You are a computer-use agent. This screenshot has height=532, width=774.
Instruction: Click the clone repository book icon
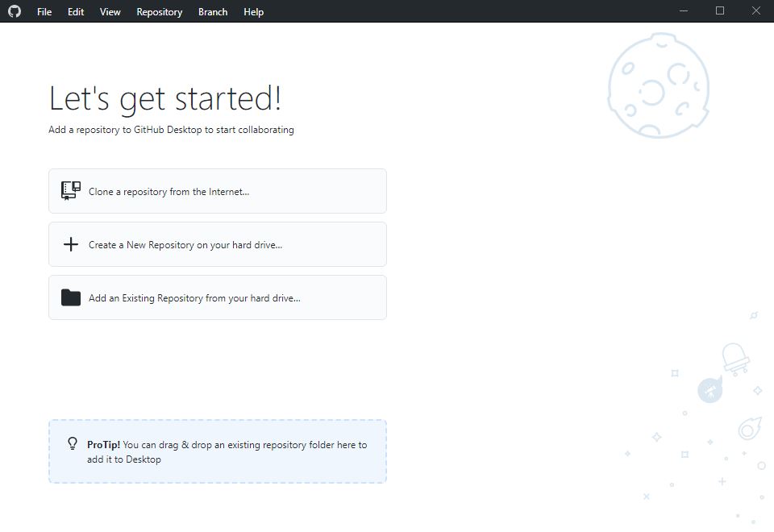pos(71,191)
